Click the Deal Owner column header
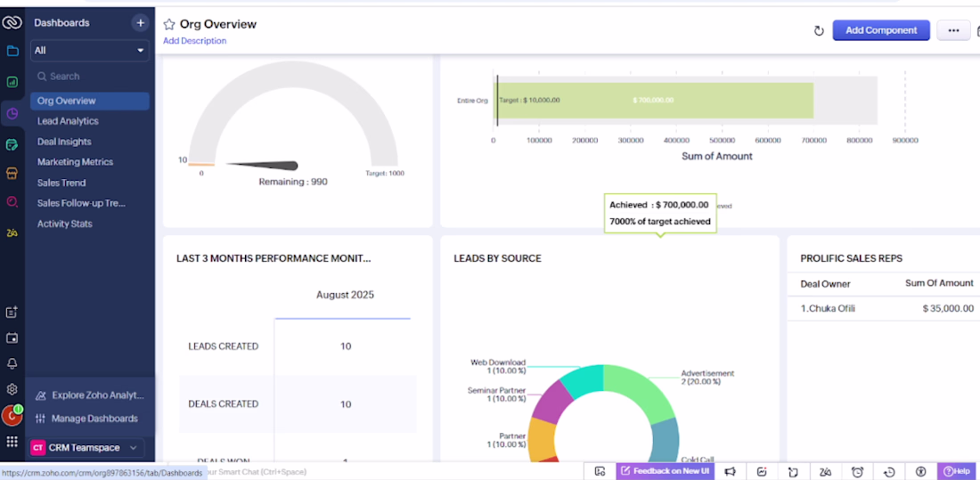This screenshot has width=980, height=480. (x=825, y=284)
